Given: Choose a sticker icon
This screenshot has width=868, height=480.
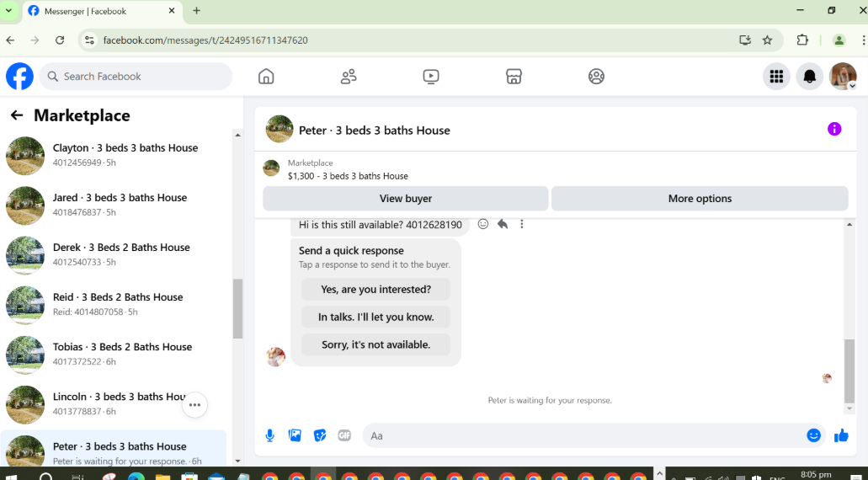Looking at the screenshot, I should tap(320, 435).
